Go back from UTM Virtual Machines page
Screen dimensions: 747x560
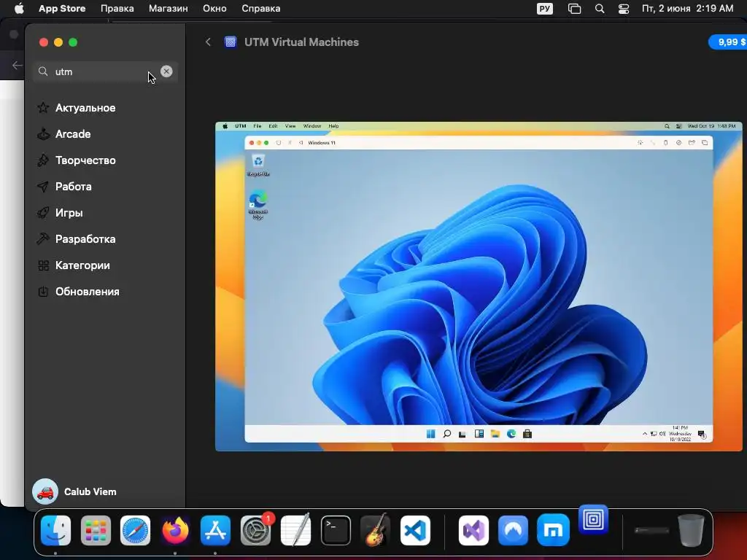208,42
